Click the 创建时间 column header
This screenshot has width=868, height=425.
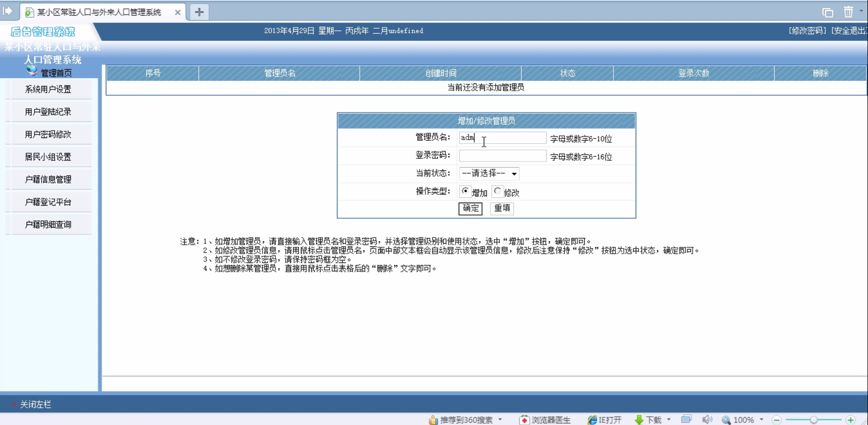point(441,73)
